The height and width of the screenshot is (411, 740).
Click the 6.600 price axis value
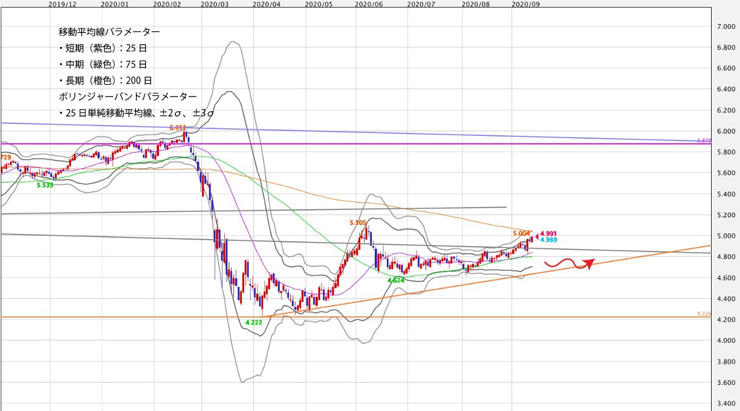[726, 68]
